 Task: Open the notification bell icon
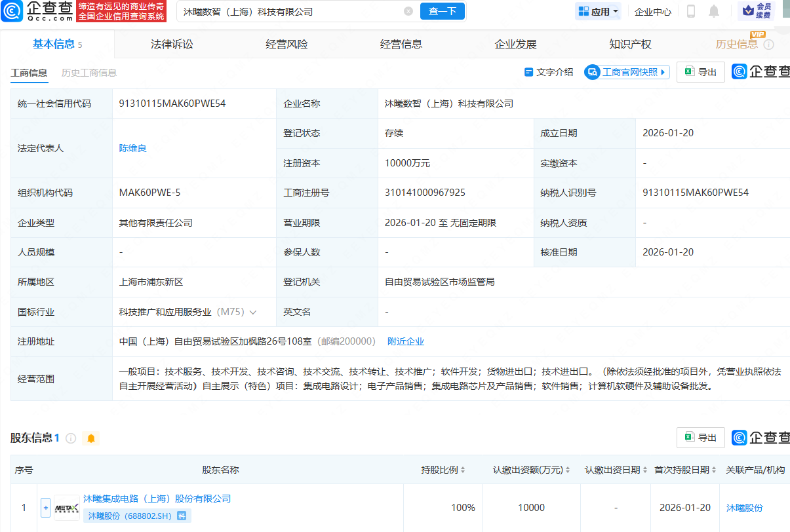[x=713, y=11]
